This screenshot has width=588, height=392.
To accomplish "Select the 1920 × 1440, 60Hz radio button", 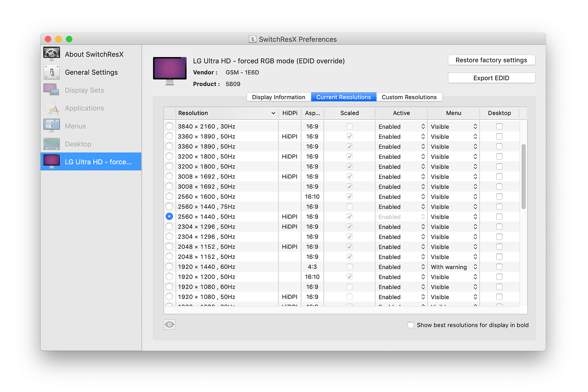I will tap(169, 266).
